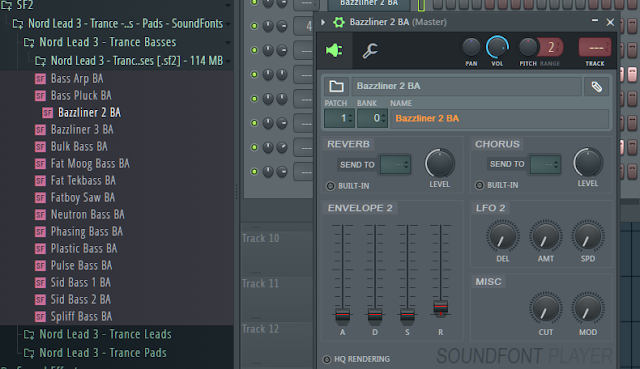Select the Bazzliner 3 BA soundfont
Viewport: 640px width, 369px height.
click(75, 129)
